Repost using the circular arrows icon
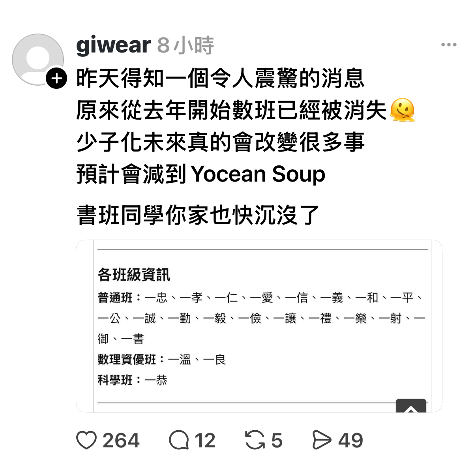 [255, 441]
